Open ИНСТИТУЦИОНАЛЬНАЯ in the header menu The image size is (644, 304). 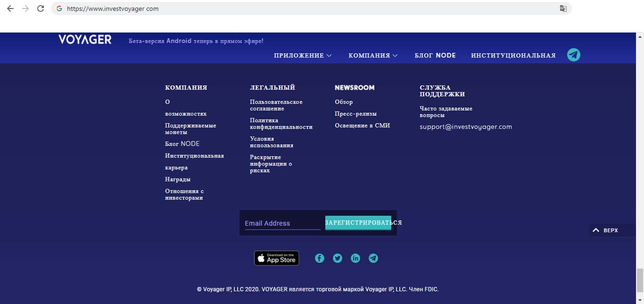click(x=513, y=56)
